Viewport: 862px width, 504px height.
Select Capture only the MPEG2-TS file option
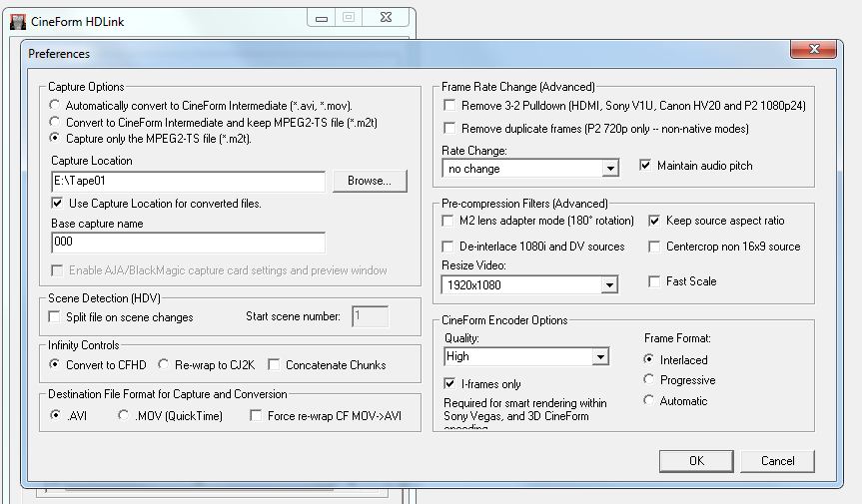54,138
